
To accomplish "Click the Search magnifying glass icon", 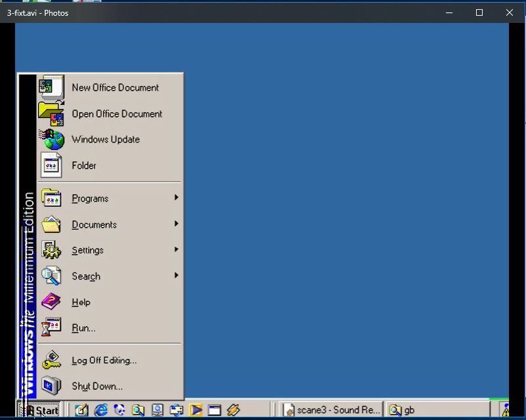I will [x=51, y=276].
